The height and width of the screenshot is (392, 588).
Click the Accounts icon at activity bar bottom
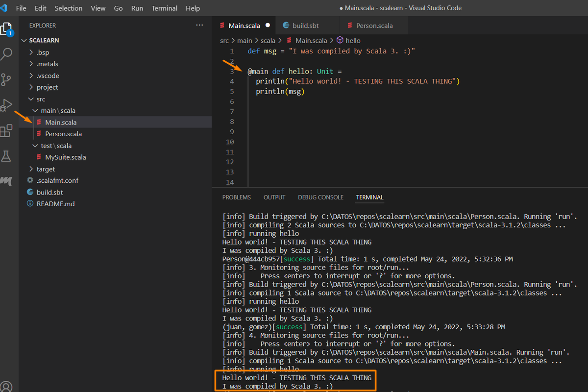[7, 386]
